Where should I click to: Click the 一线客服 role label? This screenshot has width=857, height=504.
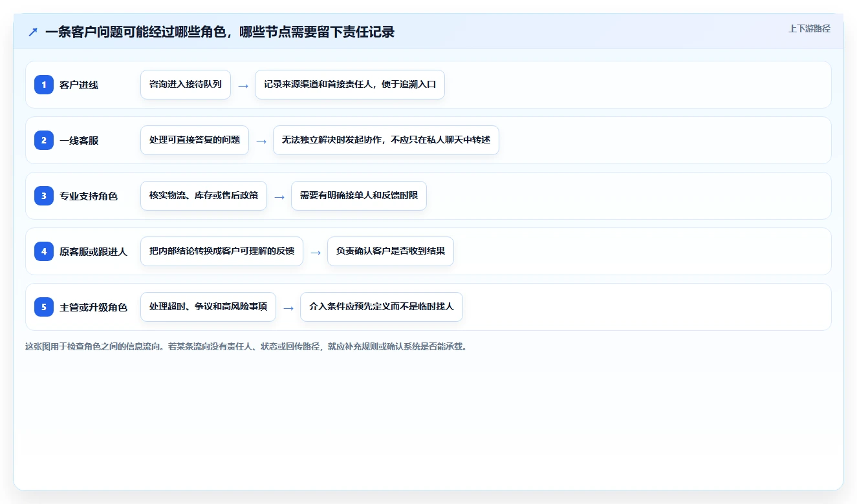point(79,140)
